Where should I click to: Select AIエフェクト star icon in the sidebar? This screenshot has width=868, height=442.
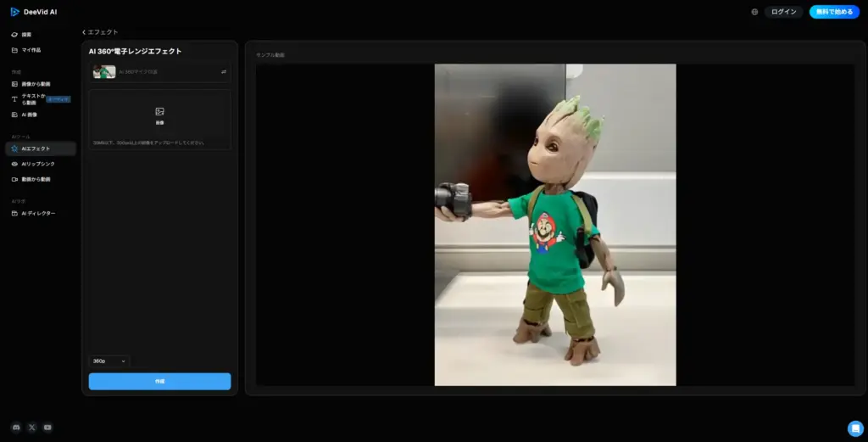[14, 148]
